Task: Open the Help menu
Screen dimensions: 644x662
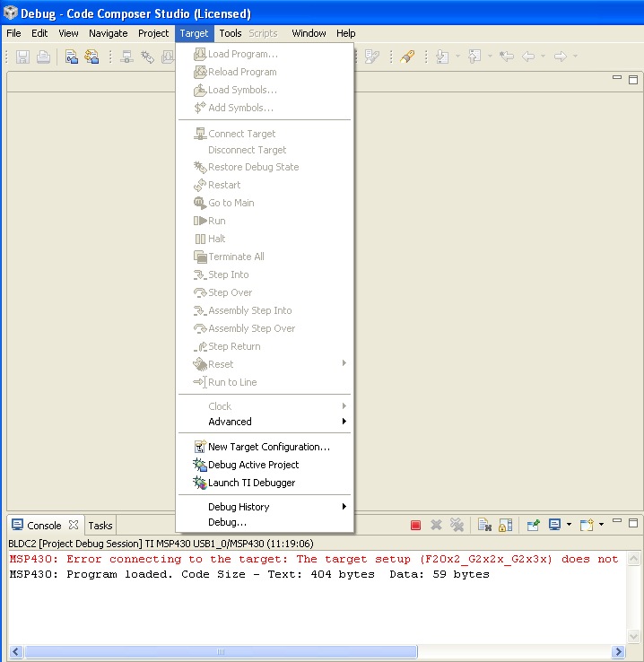Action: coord(345,33)
